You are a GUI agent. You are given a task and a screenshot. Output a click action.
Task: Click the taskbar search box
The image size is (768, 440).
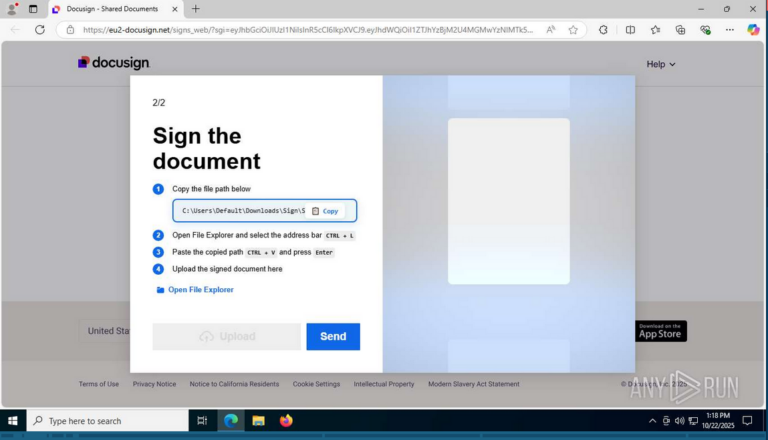click(108, 421)
